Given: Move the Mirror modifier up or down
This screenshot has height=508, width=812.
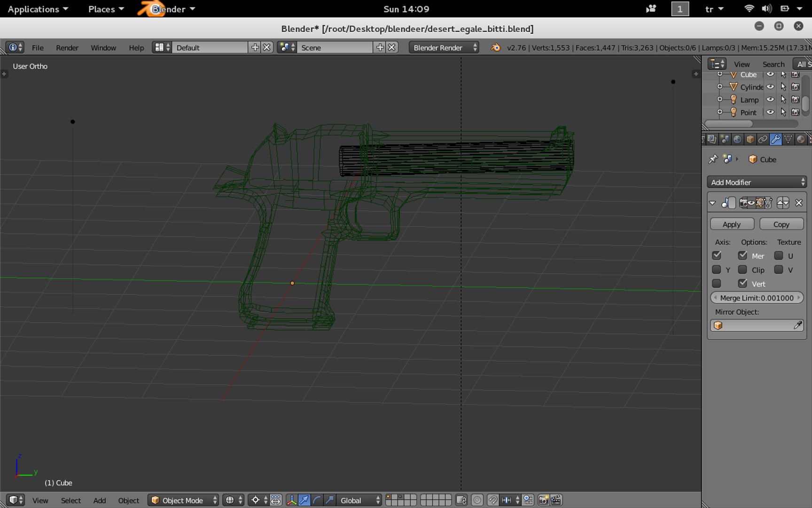Looking at the screenshot, I should pos(783,203).
